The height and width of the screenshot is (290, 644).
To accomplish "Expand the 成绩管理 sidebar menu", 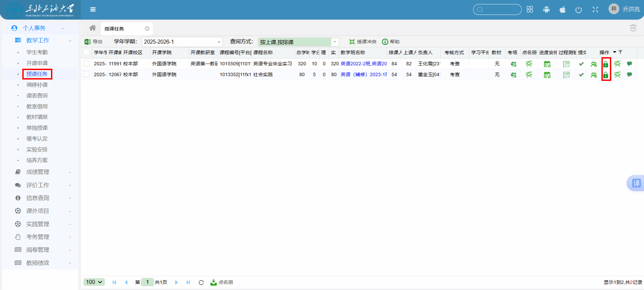I will click(38, 172).
